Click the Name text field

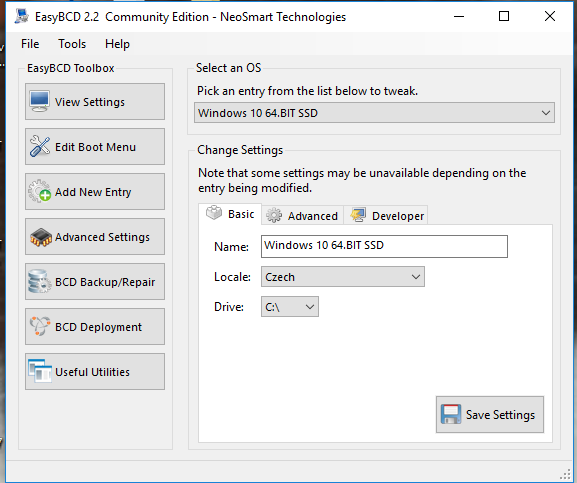pyautogui.click(x=384, y=246)
